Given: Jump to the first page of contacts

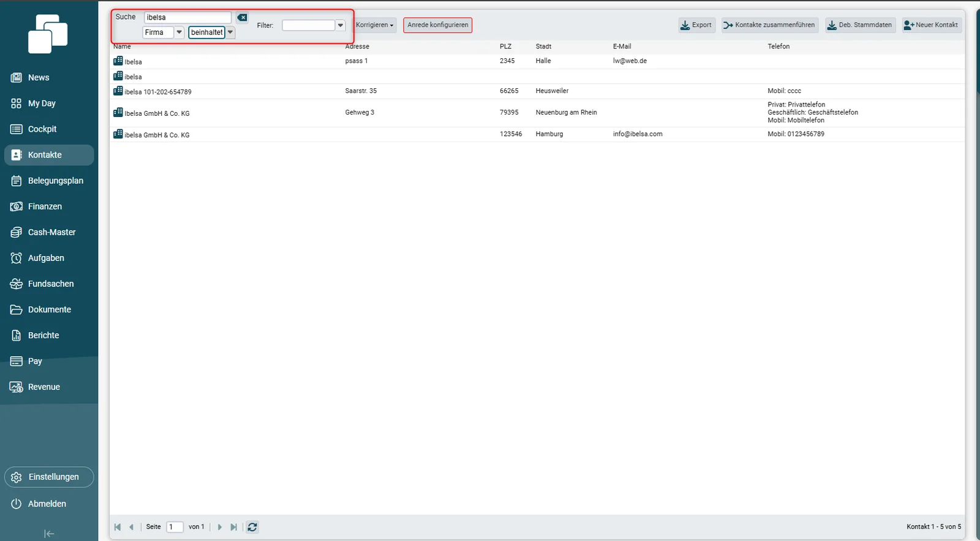Looking at the screenshot, I should (x=118, y=527).
